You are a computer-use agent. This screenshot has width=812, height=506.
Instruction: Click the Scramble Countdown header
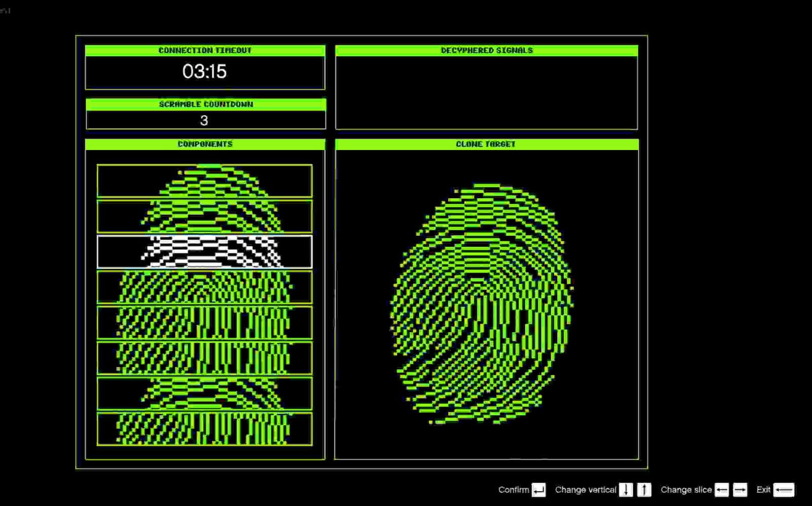[206, 104]
